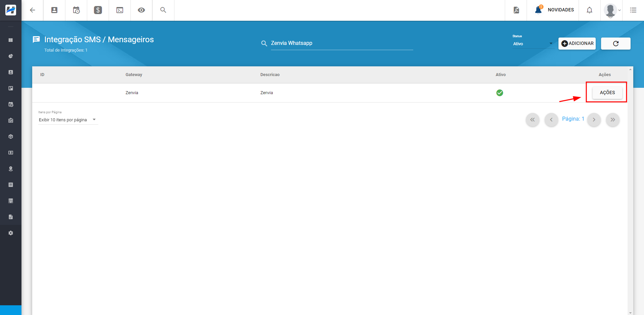
Task: Open the terminal console toolbar icon
Action: tap(120, 10)
